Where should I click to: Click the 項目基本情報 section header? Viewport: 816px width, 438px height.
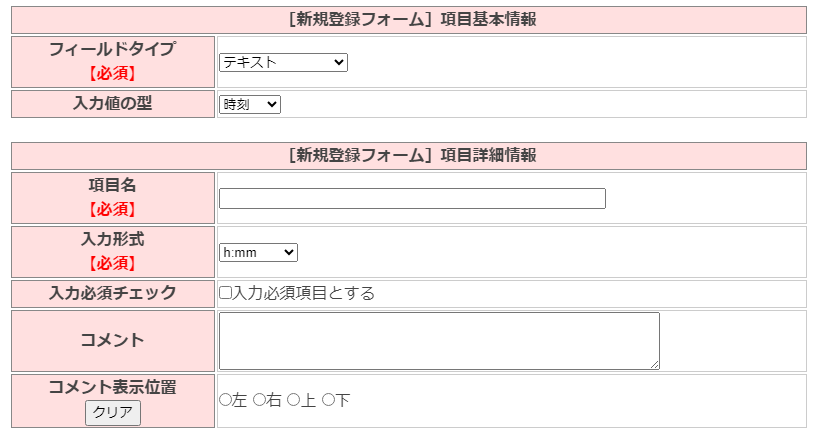tap(409, 20)
